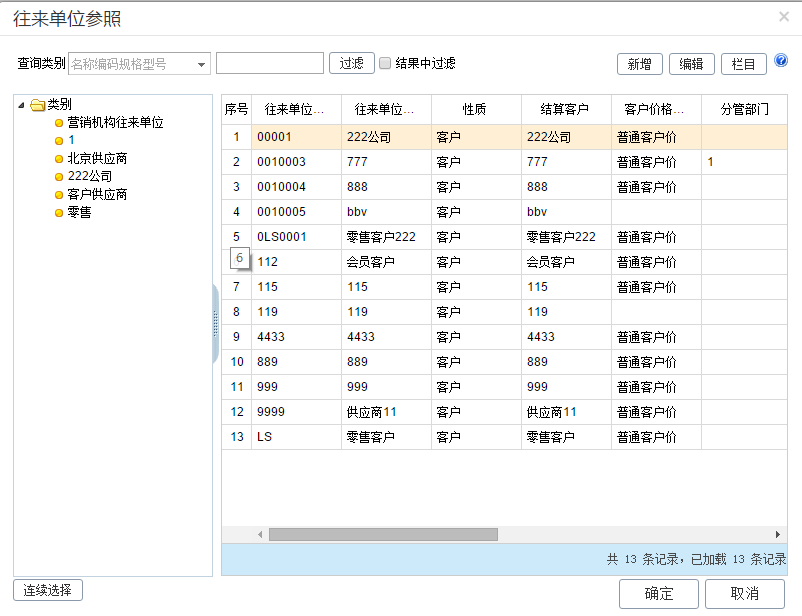
Task: Click the 编辑 button
Action: (691, 64)
